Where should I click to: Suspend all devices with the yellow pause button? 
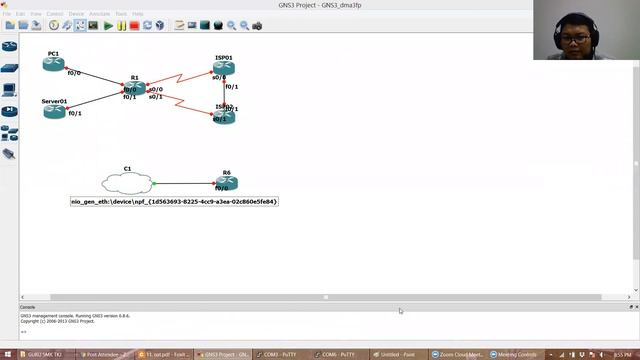(x=121, y=26)
